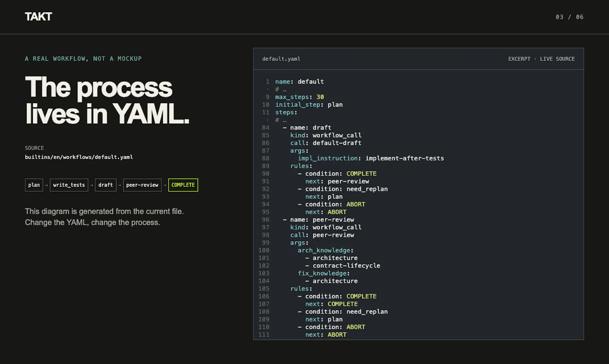Click the builtins/en/workflows/default.yaml source path
This screenshot has width=609, height=364.
pyautogui.click(x=79, y=157)
